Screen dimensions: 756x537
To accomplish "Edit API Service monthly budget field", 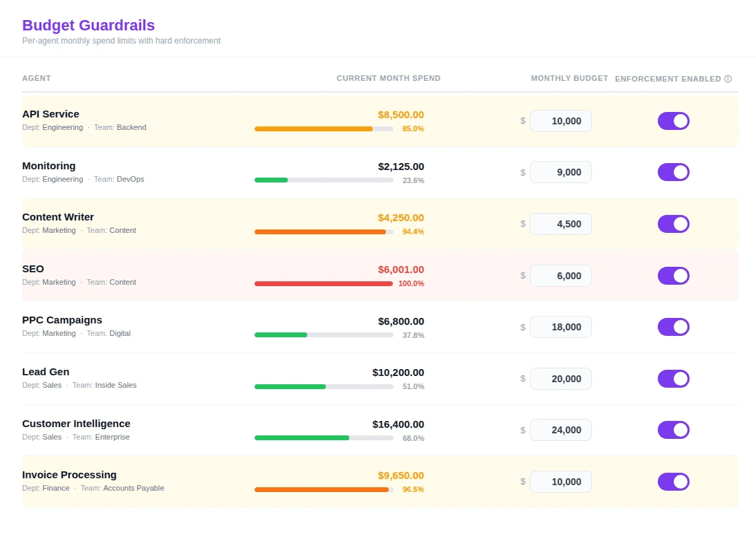I will click(561, 121).
